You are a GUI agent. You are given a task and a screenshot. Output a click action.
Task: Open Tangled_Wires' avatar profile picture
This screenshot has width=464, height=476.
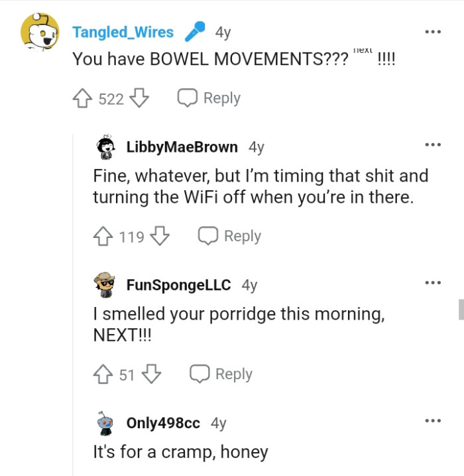[x=40, y=32]
